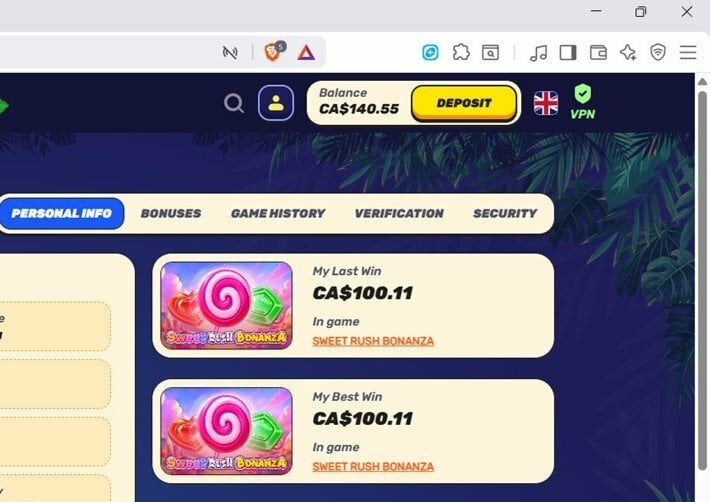
Task: Click the green VPN status badge
Action: click(x=582, y=102)
